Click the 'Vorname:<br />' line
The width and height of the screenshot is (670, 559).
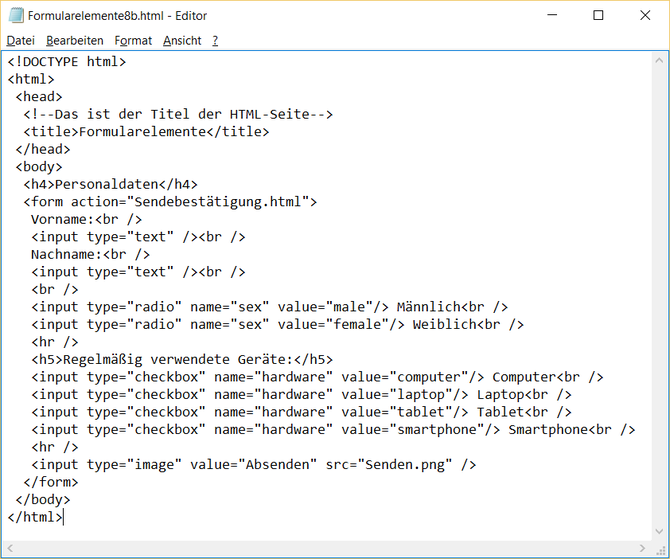click(x=86, y=219)
